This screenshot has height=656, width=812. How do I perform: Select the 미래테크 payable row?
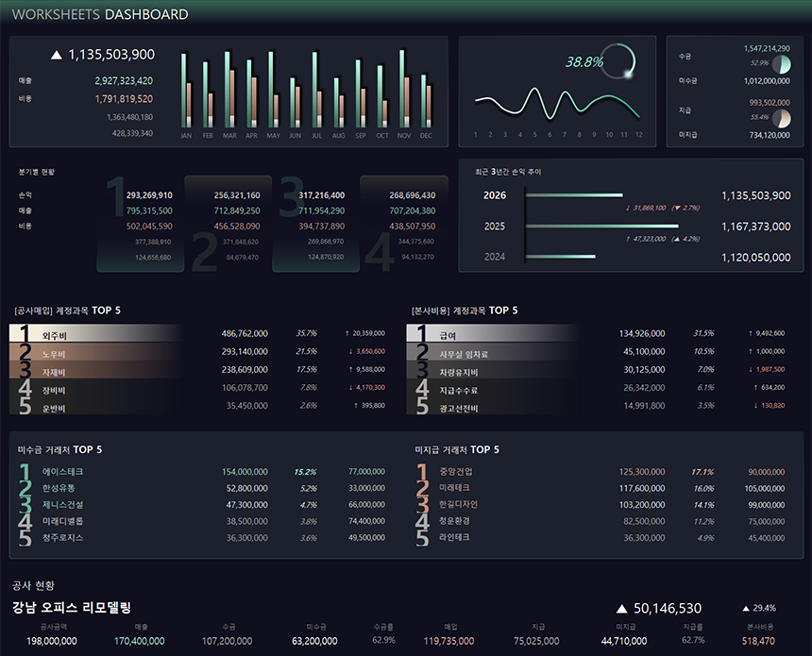(601, 488)
